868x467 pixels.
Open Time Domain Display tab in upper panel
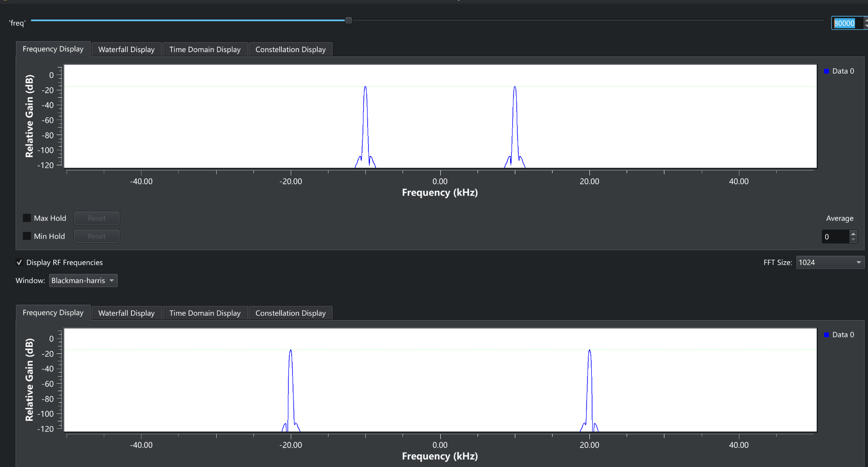pyautogui.click(x=205, y=49)
